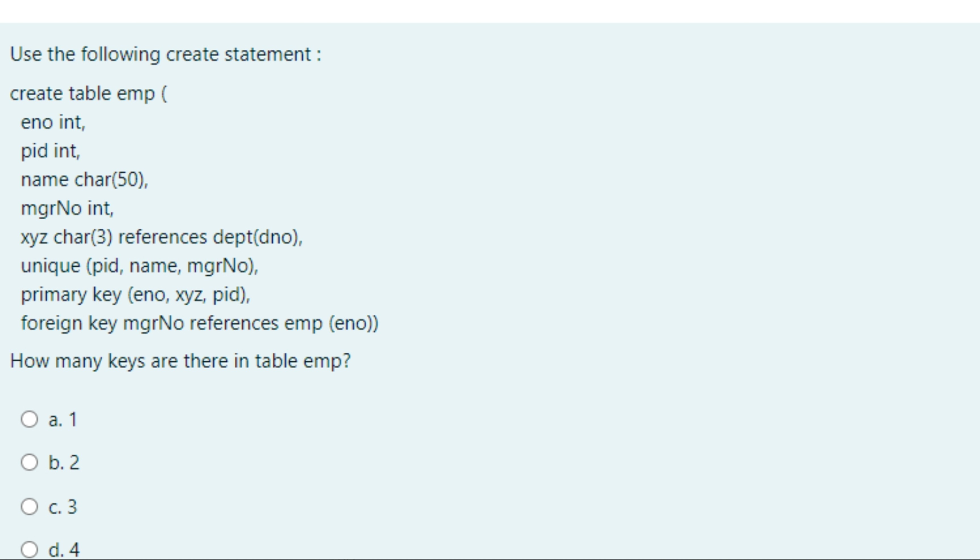
Task: Select radio button for answer b. 2
Action: point(30,463)
